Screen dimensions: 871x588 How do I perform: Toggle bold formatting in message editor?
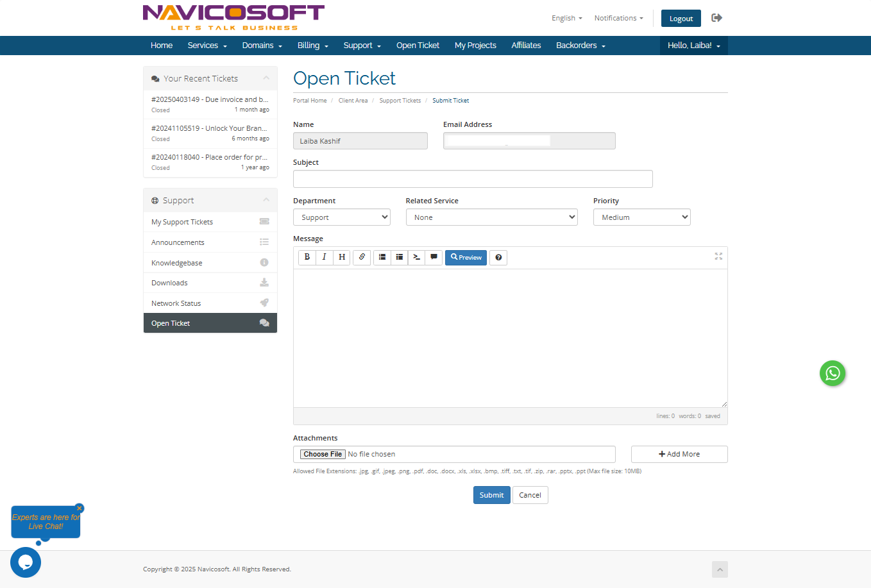point(307,257)
